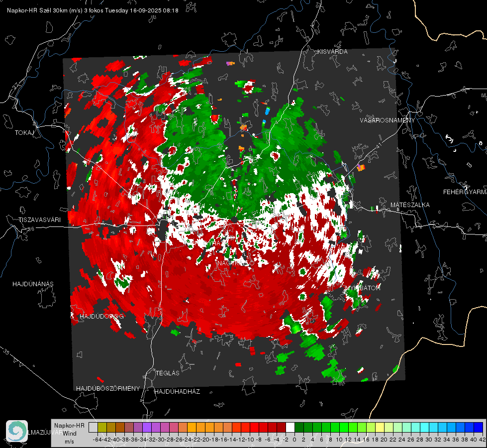
Task: Click the -64 value on the legend scale
Action: click(x=97, y=440)
